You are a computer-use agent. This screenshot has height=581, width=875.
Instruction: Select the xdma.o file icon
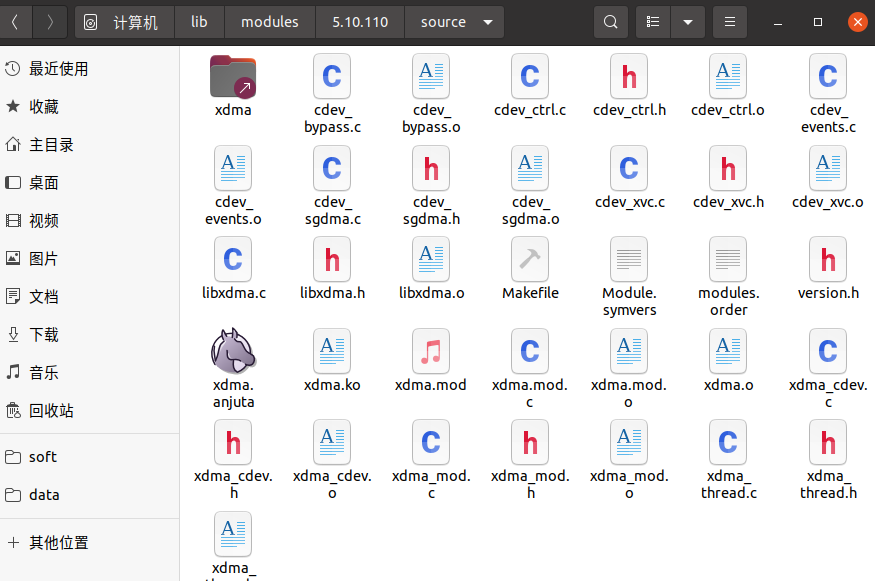coord(728,351)
